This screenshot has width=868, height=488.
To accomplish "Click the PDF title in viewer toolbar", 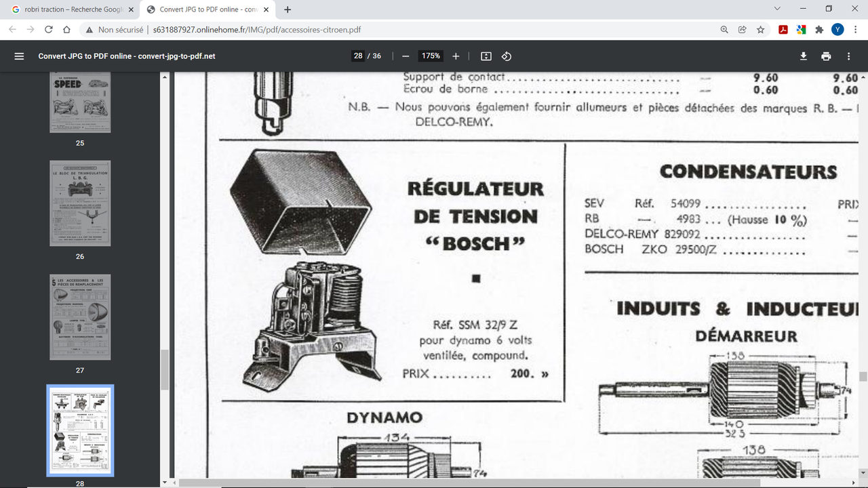I will coord(127,56).
